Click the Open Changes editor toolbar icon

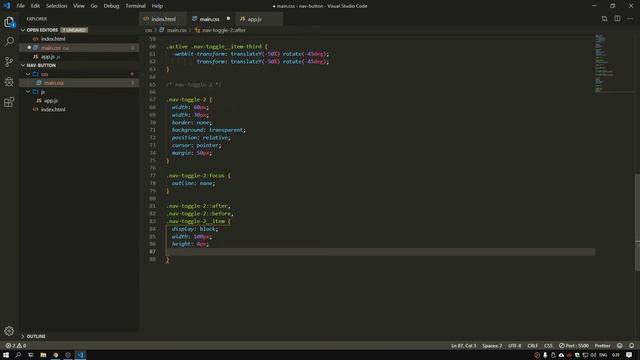click(604, 19)
